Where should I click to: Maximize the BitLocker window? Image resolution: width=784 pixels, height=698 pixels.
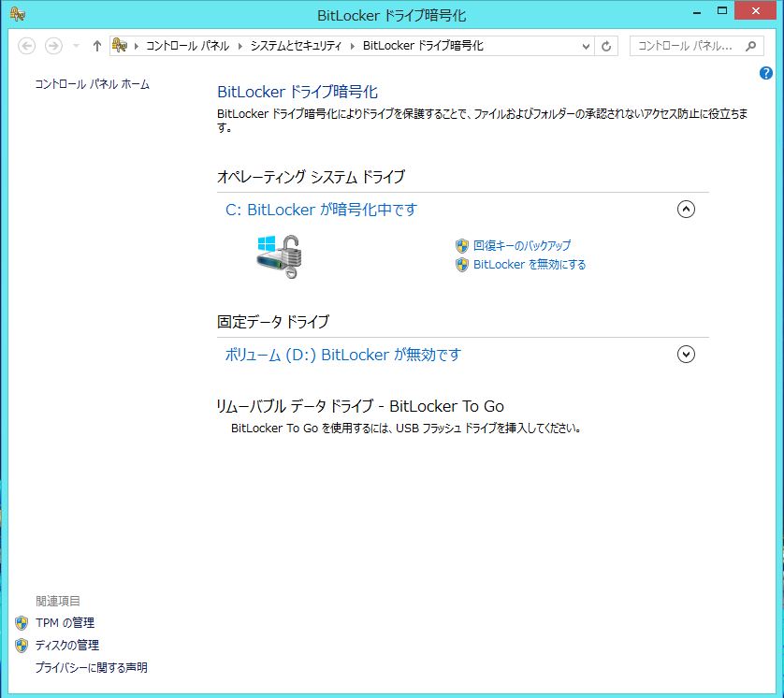click(722, 11)
